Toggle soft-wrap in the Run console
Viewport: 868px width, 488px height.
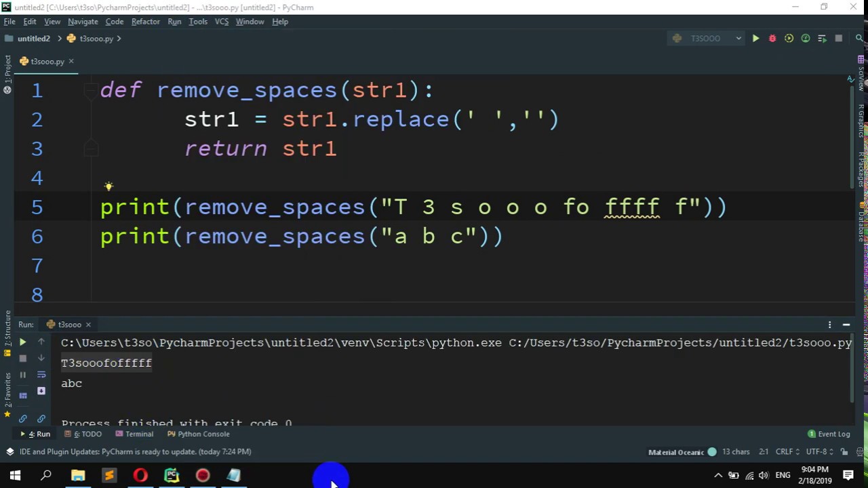pyautogui.click(x=41, y=375)
